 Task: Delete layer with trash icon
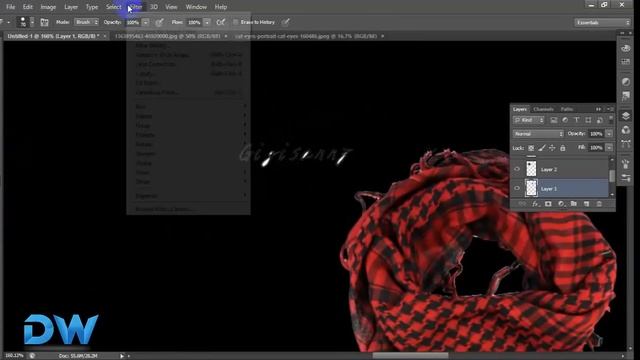pos(599,204)
